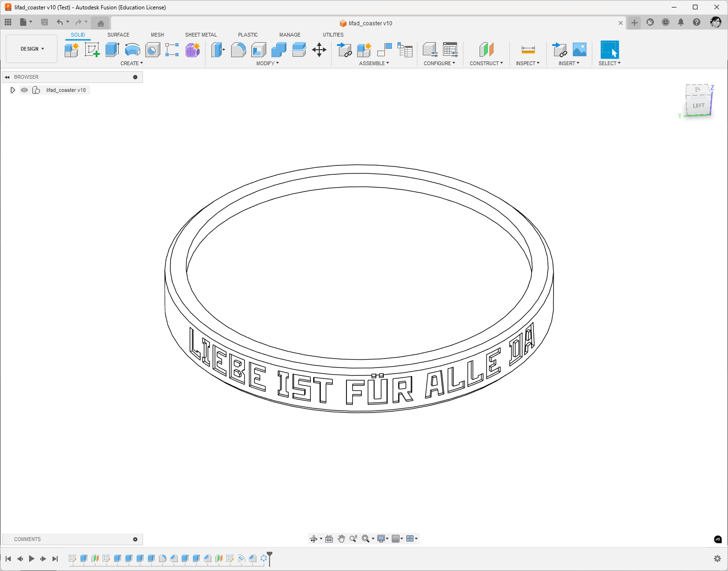Open the Create Form purple icon
The width and height of the screenshot is (728, 571).
[x=193, y=50]
